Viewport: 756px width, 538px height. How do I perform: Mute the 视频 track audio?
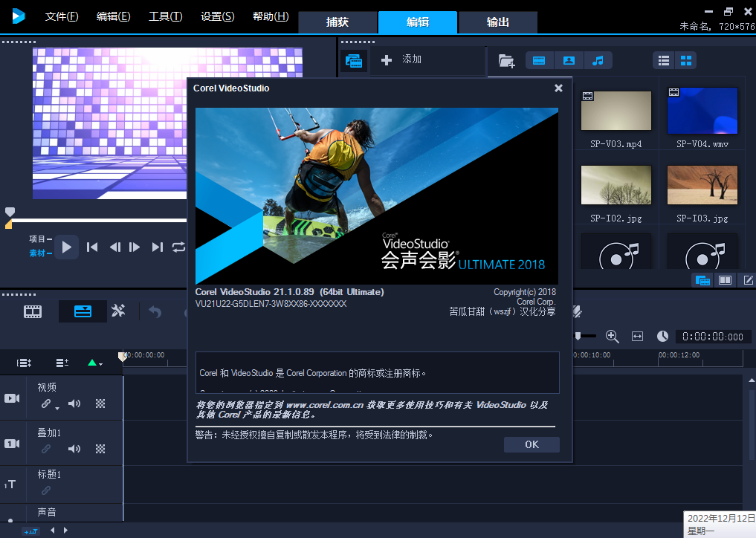[x=74, y=403]
